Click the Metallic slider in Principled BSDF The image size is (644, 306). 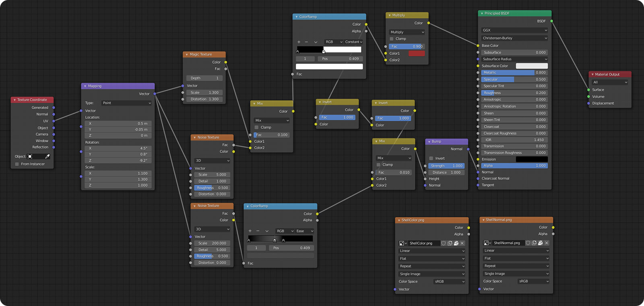(x=514, y=72)
